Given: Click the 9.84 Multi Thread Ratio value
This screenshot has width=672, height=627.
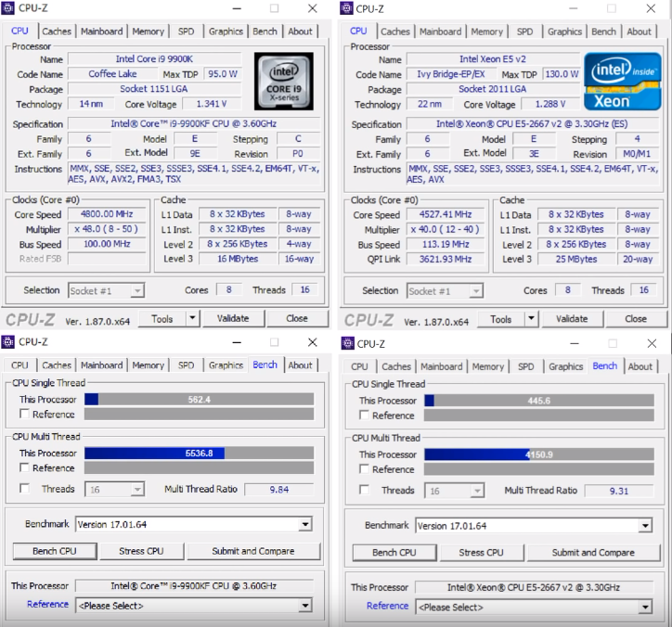Looking at the screenshot, I should 279,489.
